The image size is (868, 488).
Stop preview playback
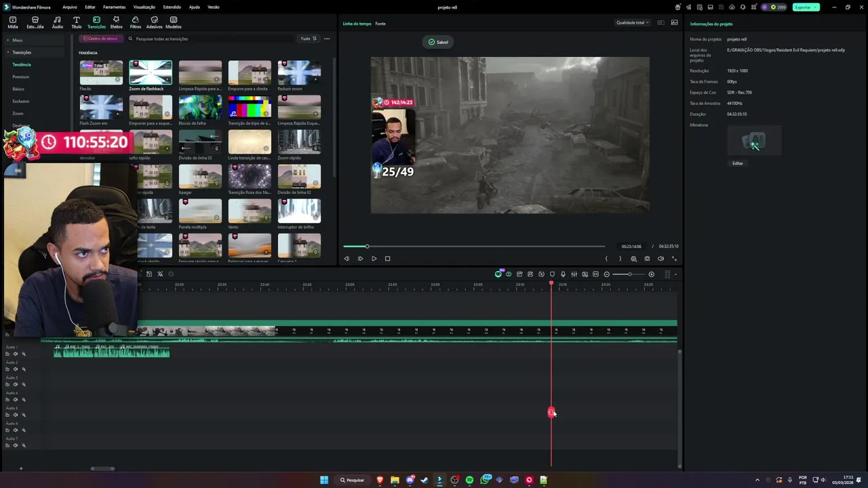pos(387,258)
